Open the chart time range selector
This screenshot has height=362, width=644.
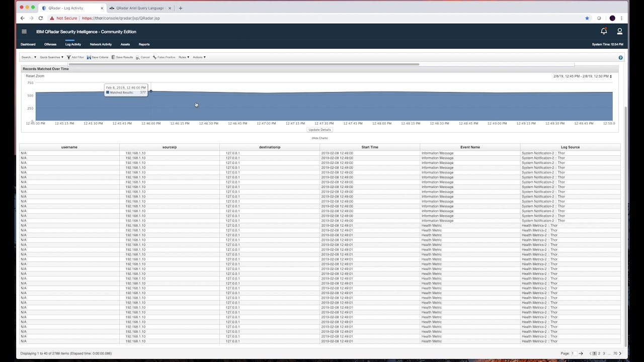click(x=583, y=76)
